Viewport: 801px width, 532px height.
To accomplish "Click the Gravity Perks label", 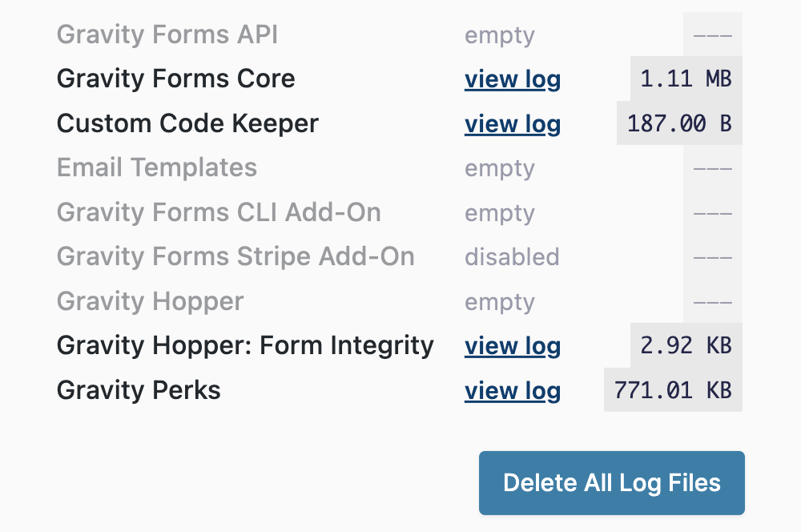I will click(x=139, y=390).
